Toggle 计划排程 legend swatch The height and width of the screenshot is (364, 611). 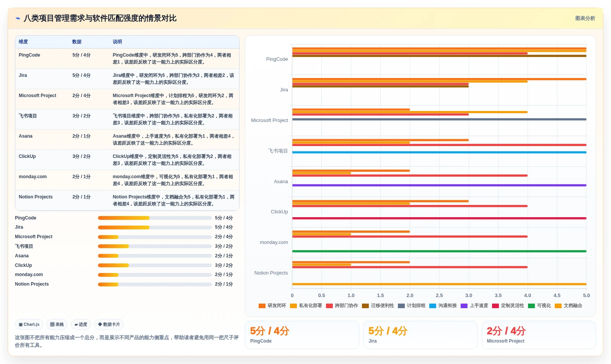tap(401, 306)
